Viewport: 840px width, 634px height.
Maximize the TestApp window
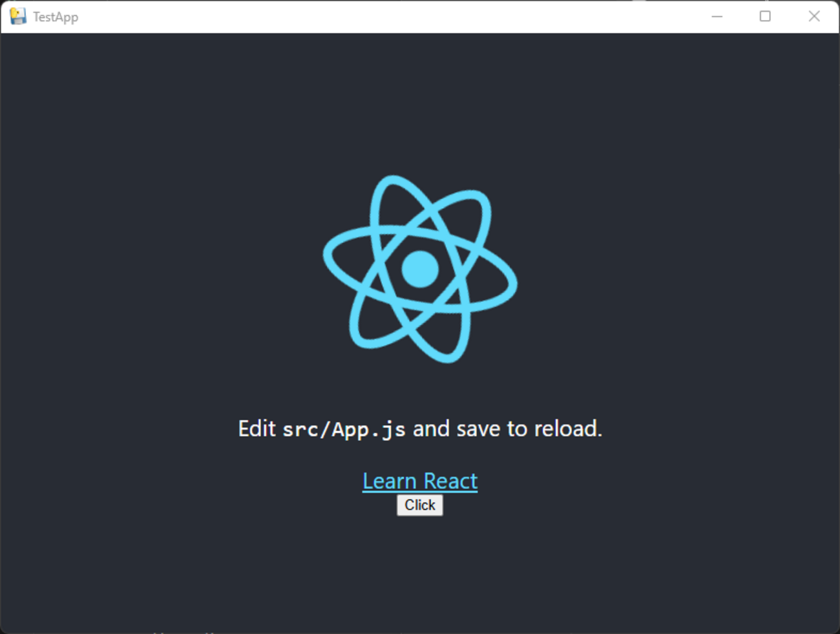pyautogui.click(x=766, y=16)
